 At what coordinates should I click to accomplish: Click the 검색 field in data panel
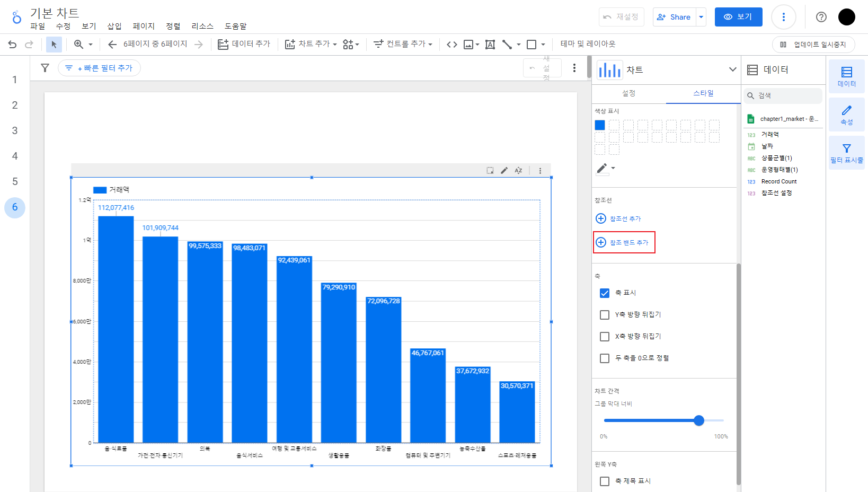click(x=783, y=96)
